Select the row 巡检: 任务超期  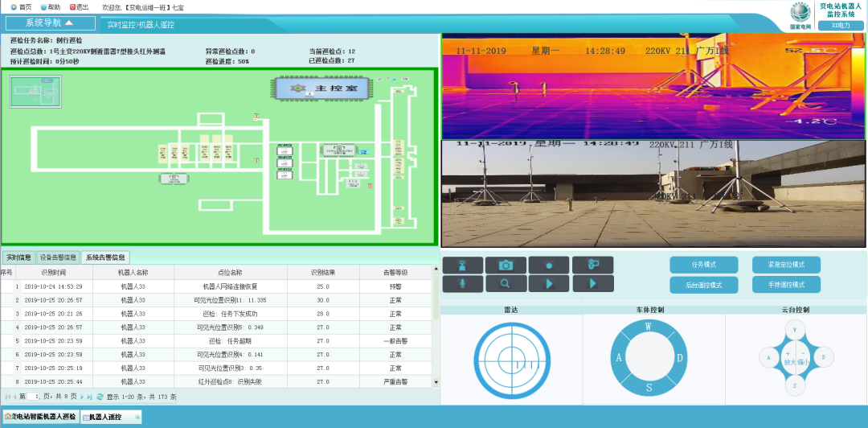coord(216,341)
